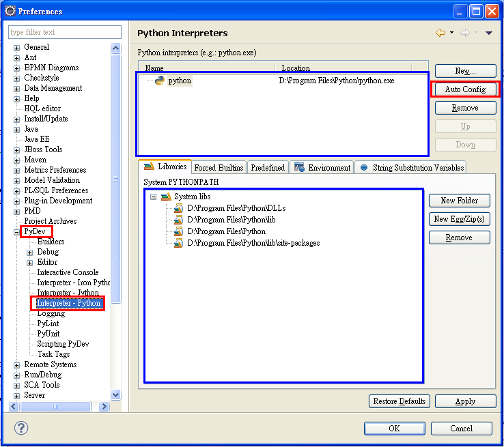Select Scripting PyDev in tree
The image size is (504, 447).
(x=63, y=344)
